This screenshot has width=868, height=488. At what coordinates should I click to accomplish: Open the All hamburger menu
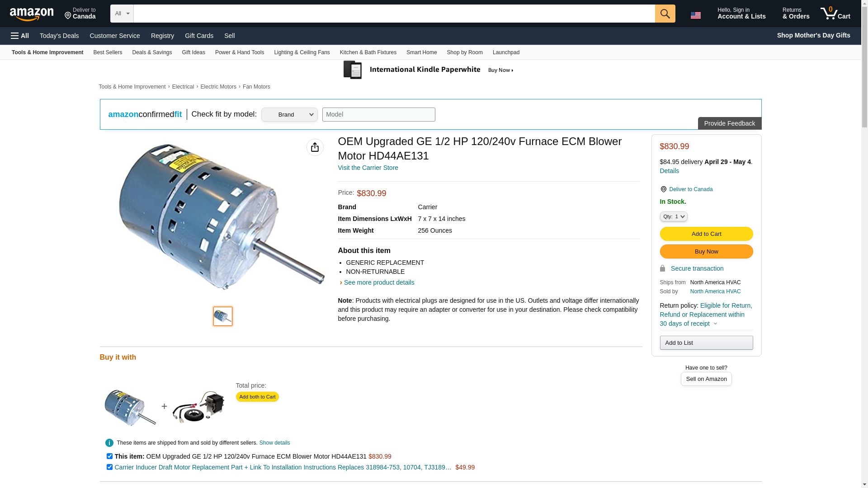pos(20,36)
